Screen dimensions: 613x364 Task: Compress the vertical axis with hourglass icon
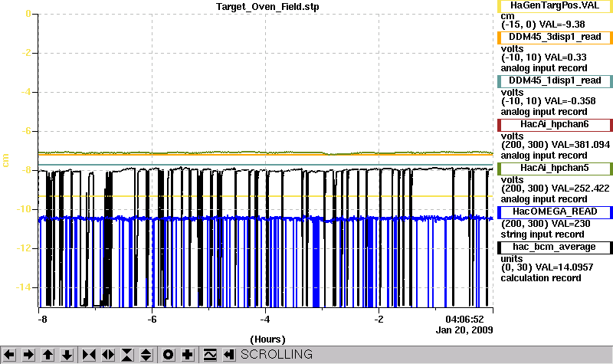click(127, 355)
